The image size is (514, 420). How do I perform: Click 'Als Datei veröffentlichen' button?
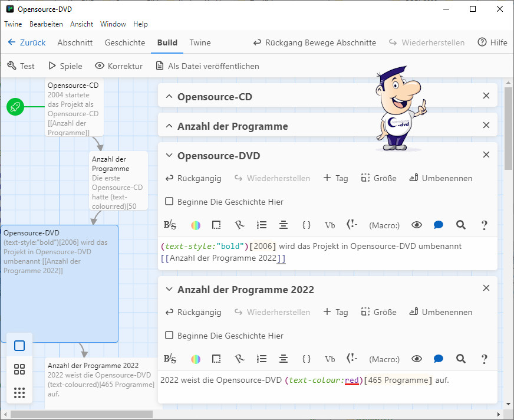207,66
